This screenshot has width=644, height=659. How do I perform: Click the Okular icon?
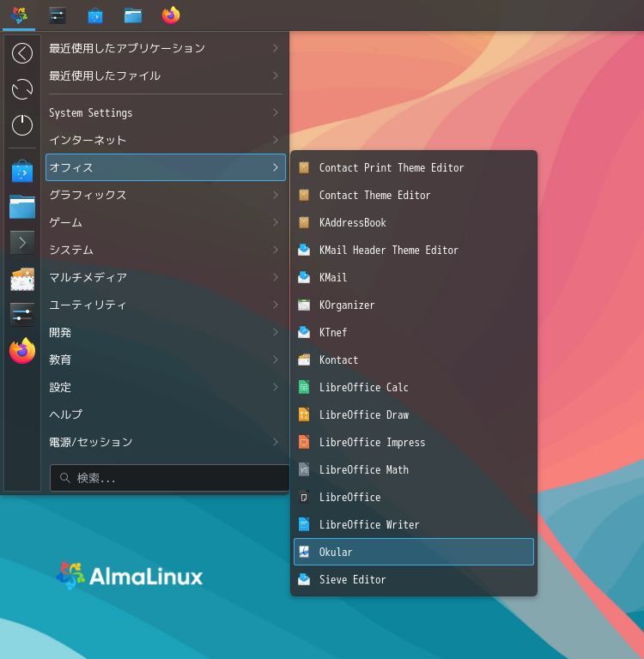click(304, 552)
